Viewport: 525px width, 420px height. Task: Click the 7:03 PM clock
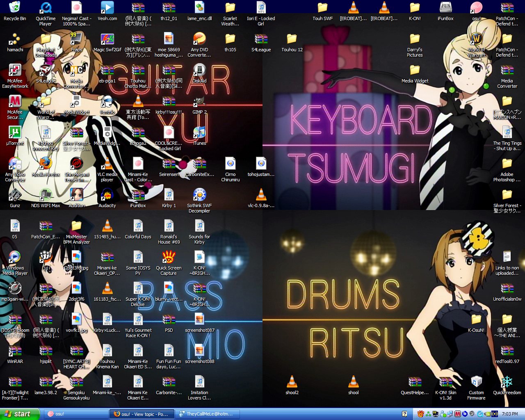509,414
